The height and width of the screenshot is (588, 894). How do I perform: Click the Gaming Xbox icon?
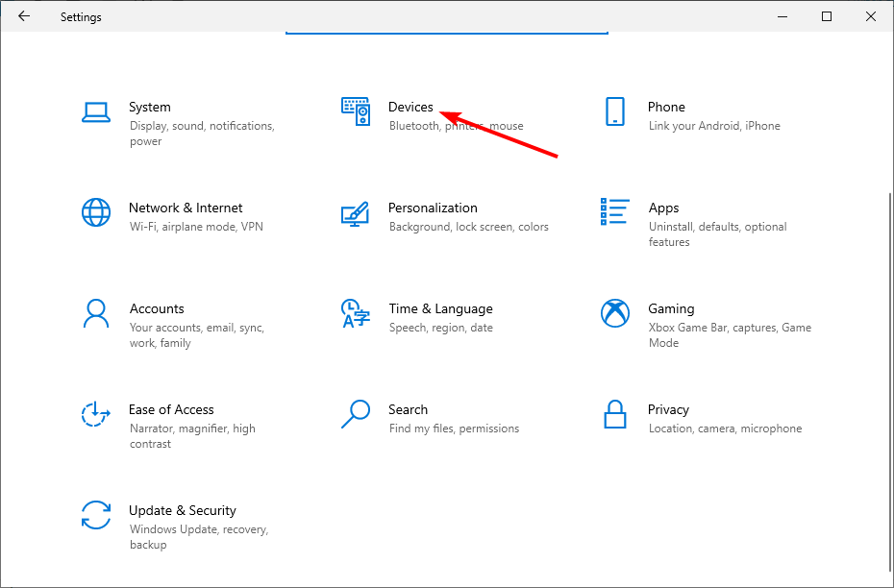pos(614,313)
